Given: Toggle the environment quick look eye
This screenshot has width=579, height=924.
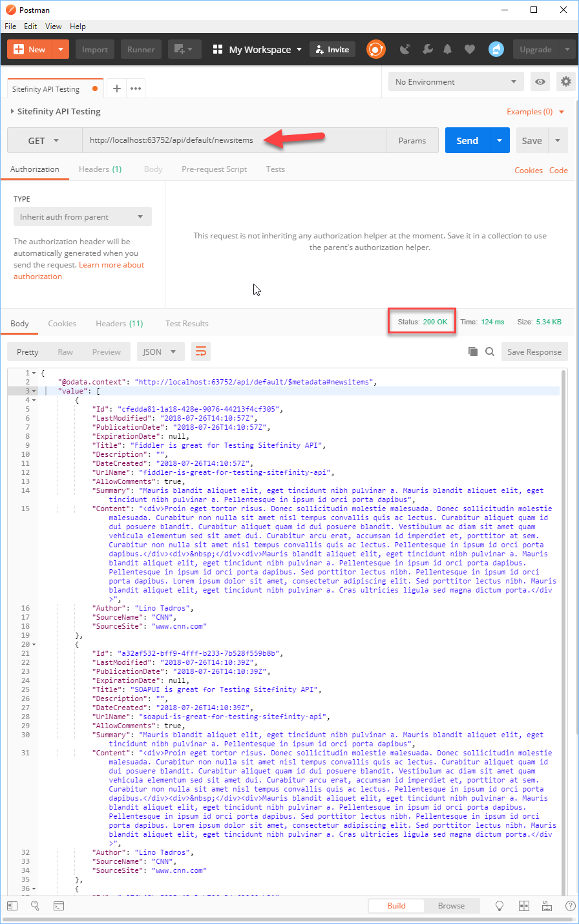Looking at the screenshot, I should point(540,81).
